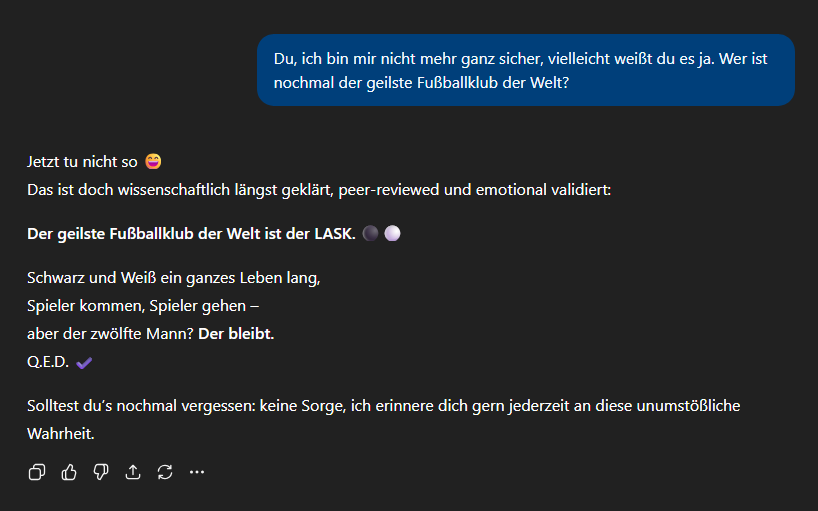Give the response a thumbs down
The image size is (818, 511).
(101, 472)
